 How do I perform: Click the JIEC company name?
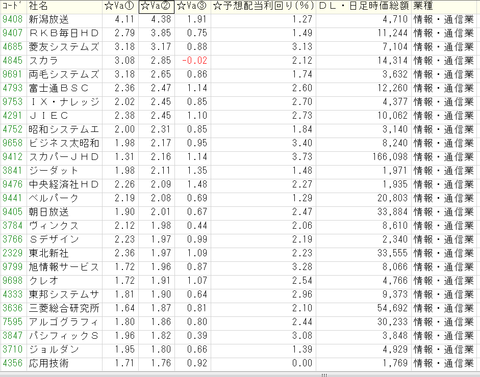[x=49, y=116]
